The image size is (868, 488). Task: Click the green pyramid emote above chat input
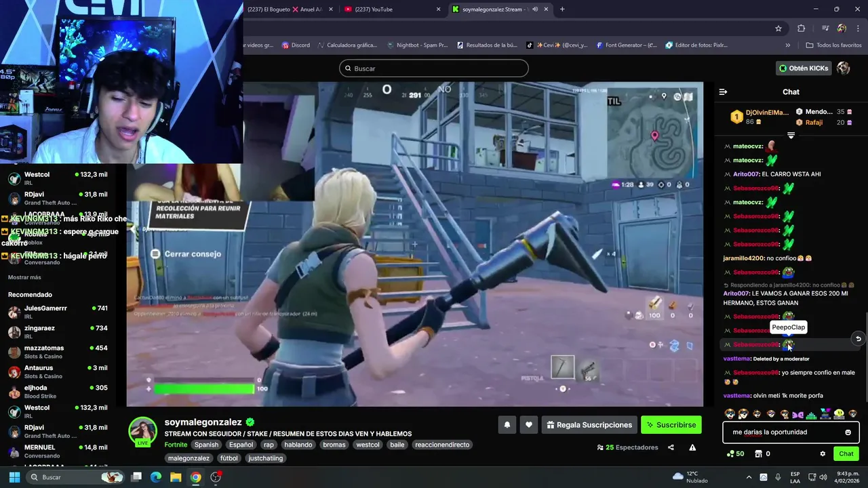811,414
